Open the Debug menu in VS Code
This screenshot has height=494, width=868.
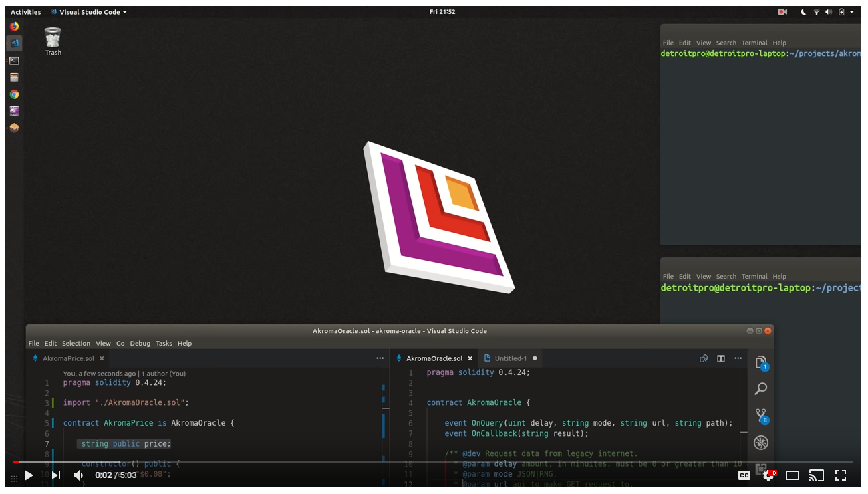[x=140, y=344]
